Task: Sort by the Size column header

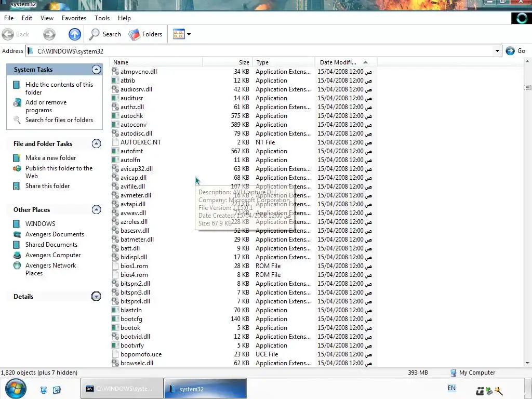Action: click(x=228, y=62)
